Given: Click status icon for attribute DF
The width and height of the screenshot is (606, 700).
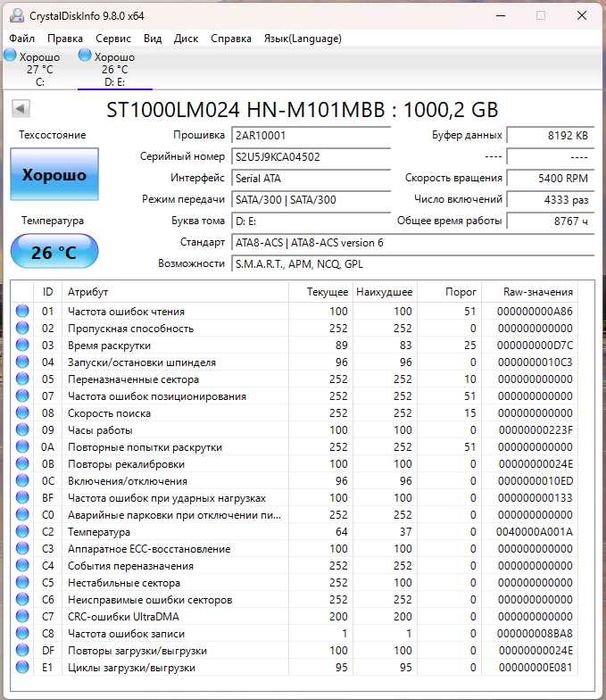Looking at the screenshot, I should pos(22,650).
